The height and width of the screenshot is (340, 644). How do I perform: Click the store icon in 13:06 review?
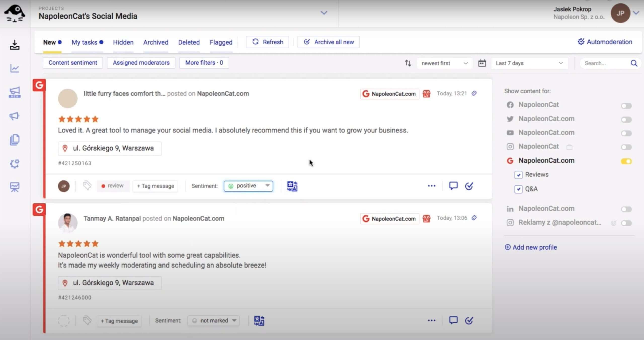(426, 218)
